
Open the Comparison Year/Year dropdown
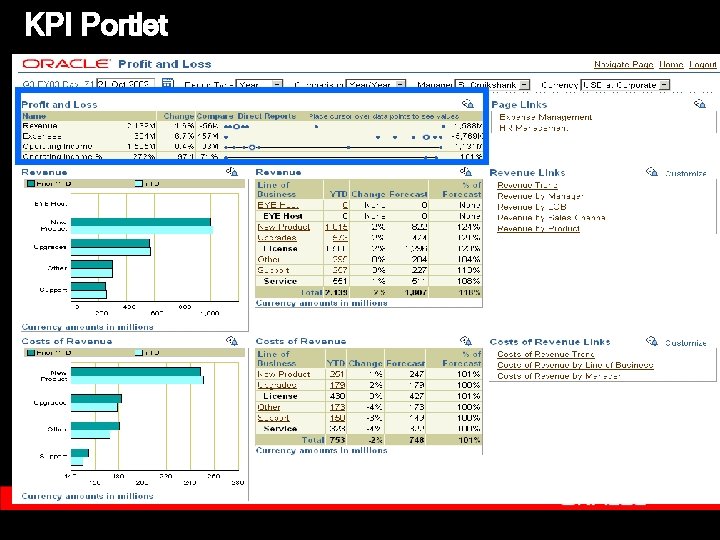pos(376,84)
